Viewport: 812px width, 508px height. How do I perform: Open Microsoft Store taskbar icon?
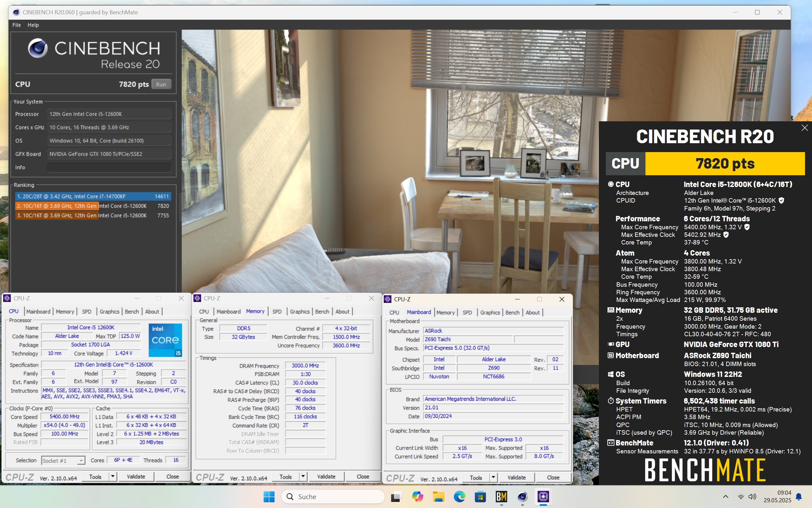tap(481, 497)
